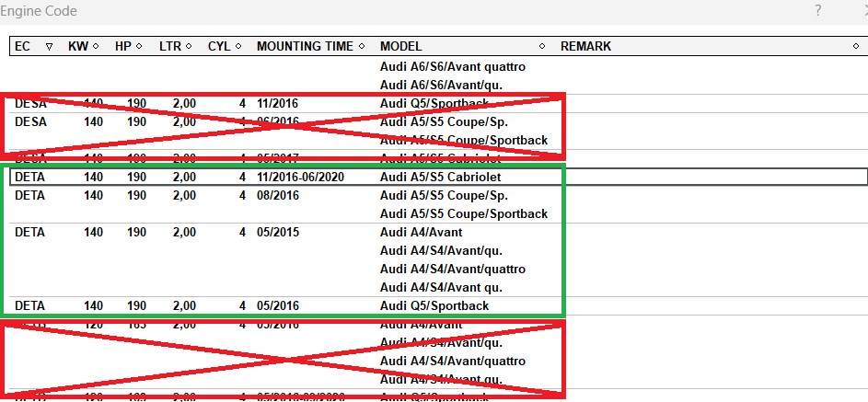
Task: Select the DESA row dated 06/2016
Action: click(x=276, y=121)
